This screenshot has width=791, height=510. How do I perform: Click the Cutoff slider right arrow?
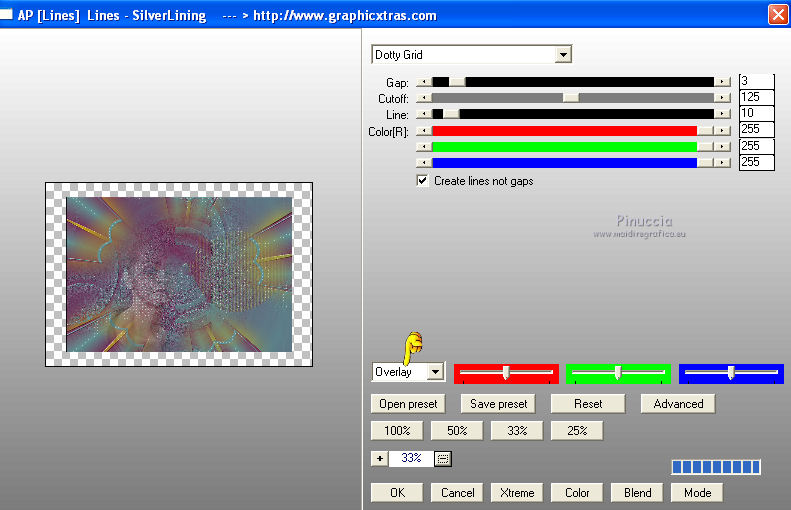pyautogui.click(x=723, y=98)
